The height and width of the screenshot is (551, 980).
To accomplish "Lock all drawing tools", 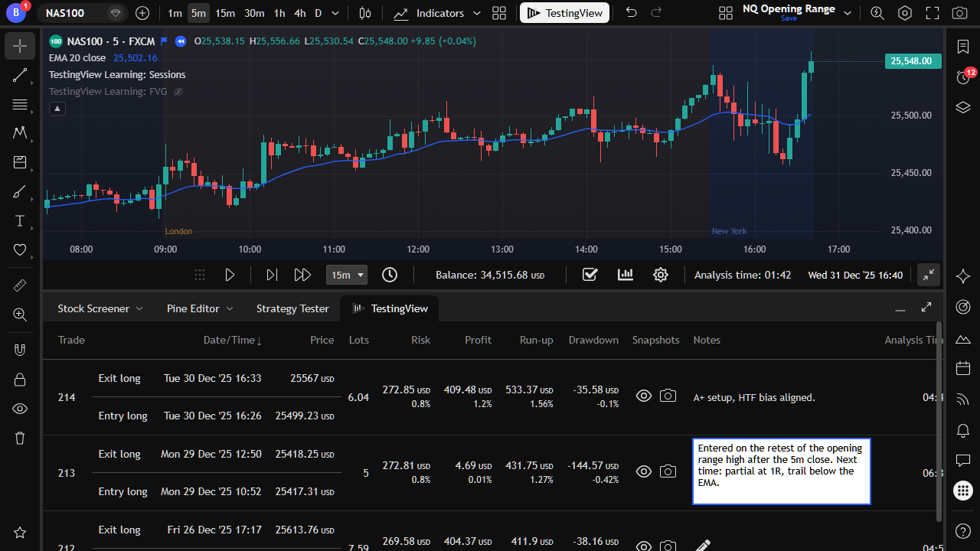I will pyautogui.click(x=20, y=380).
